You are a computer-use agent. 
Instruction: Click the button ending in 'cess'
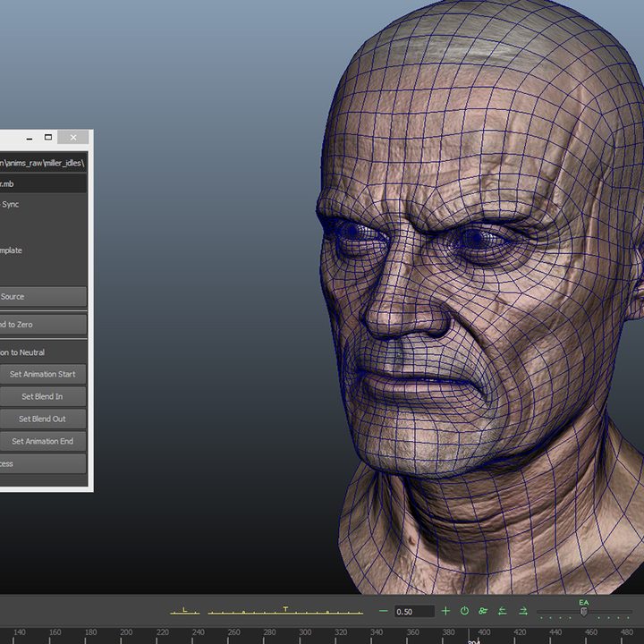[x=43, y=463]
